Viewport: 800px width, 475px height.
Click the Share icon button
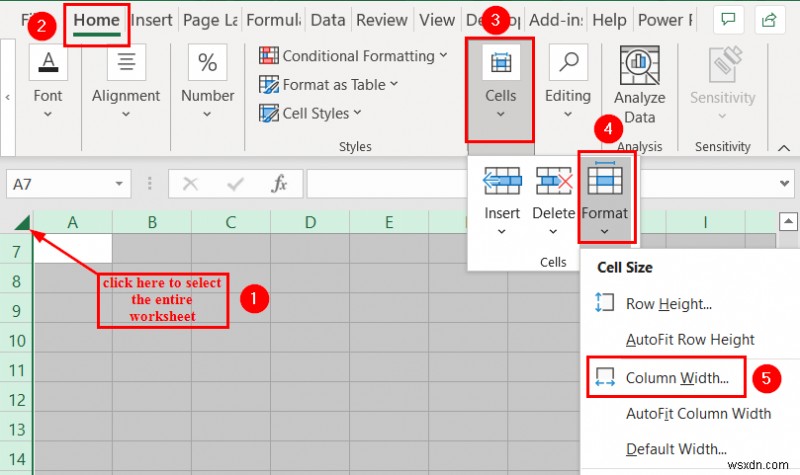pyautogui.click(x=769, y=20)
